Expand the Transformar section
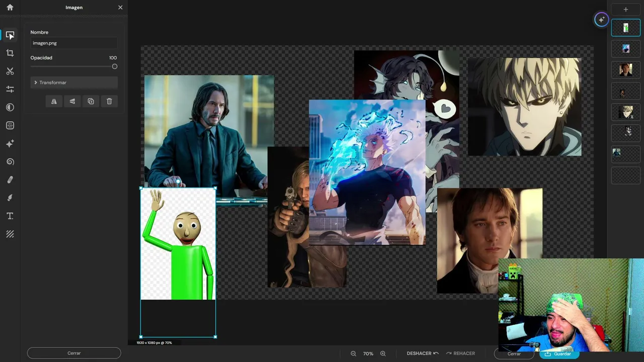 pos(74,82)
